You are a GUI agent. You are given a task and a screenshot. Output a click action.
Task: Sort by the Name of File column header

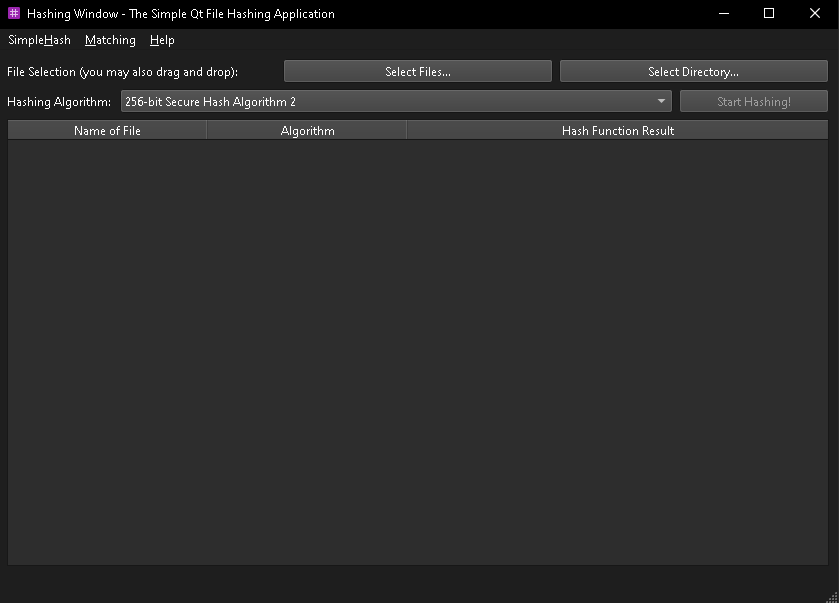[x=107, y=131]
